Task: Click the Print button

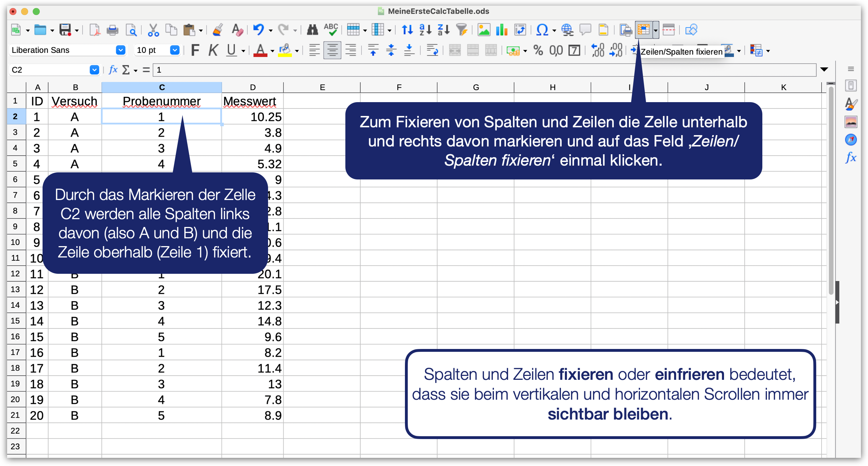Action: click(x=113, y=30)
